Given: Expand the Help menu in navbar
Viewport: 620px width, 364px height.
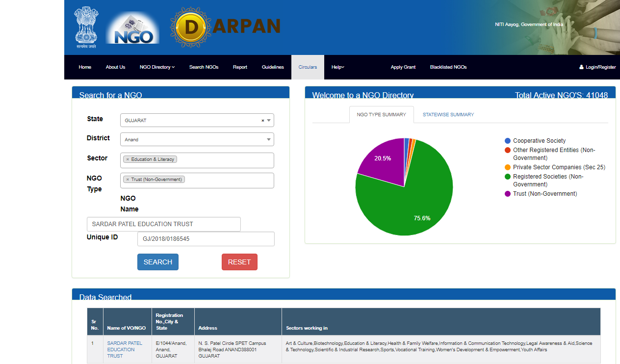Looking at the screenshot, I should pyautogui.click(x=338, y=67).
